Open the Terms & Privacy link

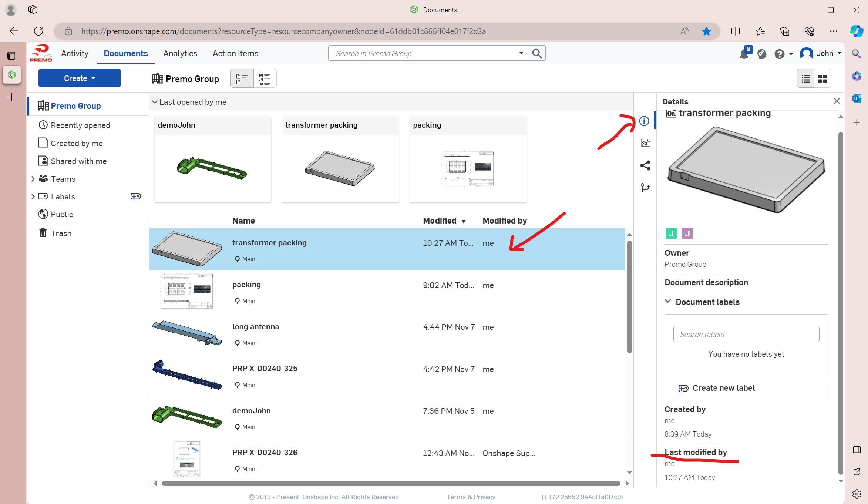click(471, 497)
